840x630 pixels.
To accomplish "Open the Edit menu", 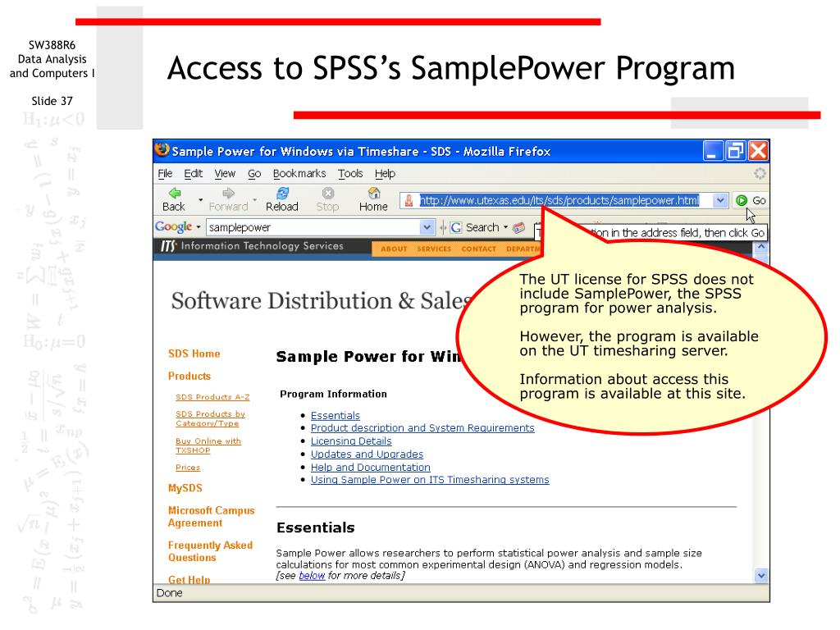I will pyautogui.click(x=193, y=174).
